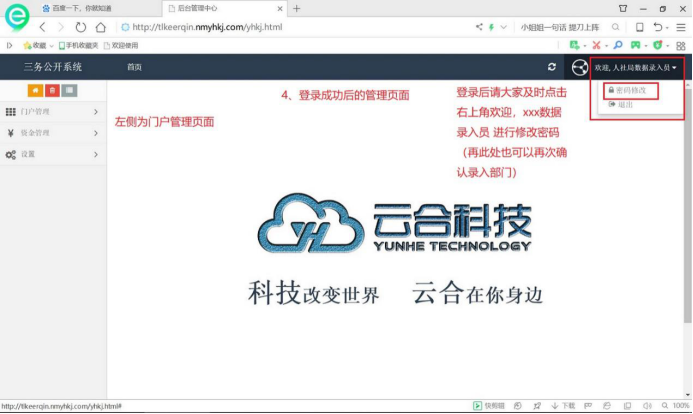Click the 收藏 star bookmark button
This screenshot has width=693, height=414.
click(34, 45)
